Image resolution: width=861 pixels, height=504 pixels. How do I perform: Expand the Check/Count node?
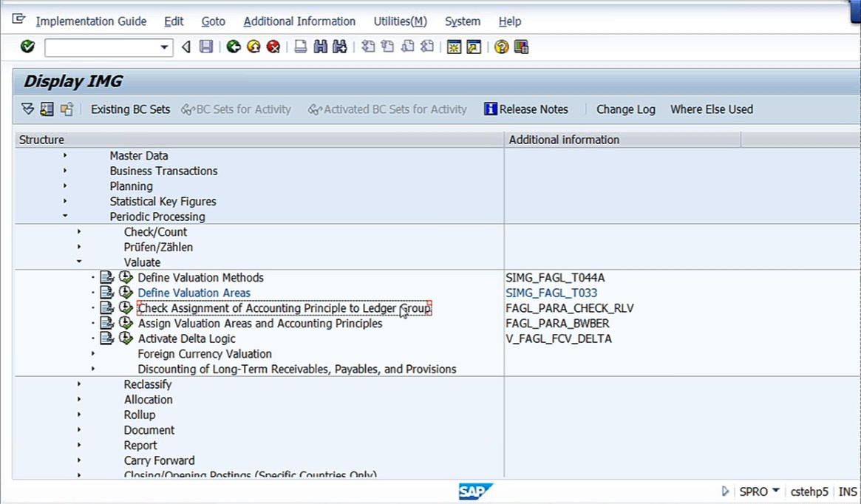[x=79, y=232]
